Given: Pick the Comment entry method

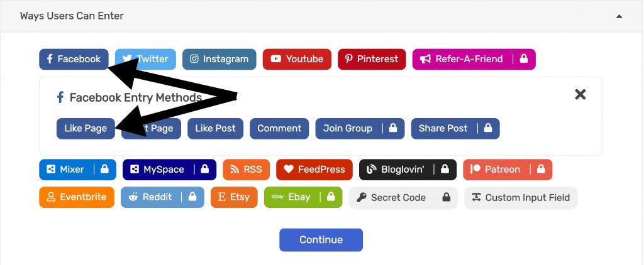Looking at the screenshot, I should coord(279,128).
